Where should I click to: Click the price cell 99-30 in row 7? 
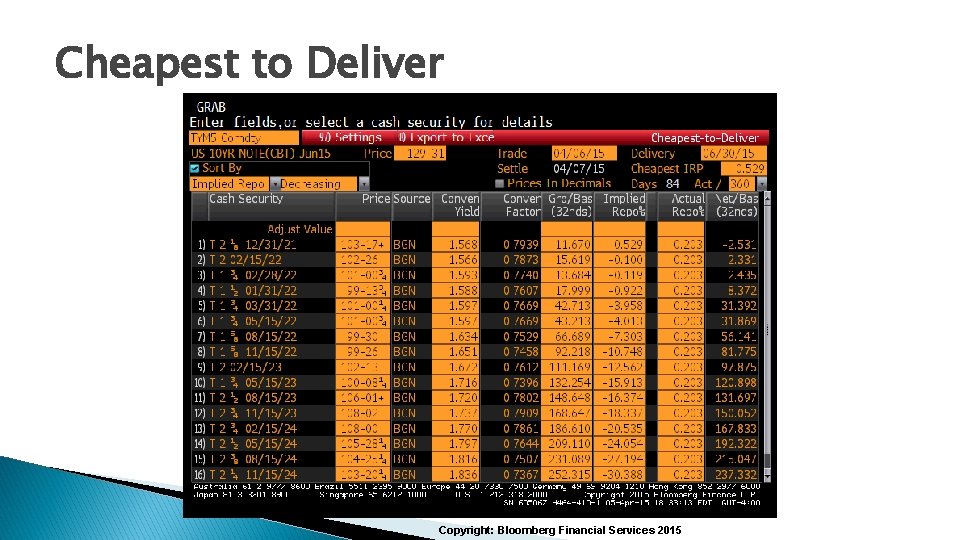pyautogui.click(x=364, y=336)
